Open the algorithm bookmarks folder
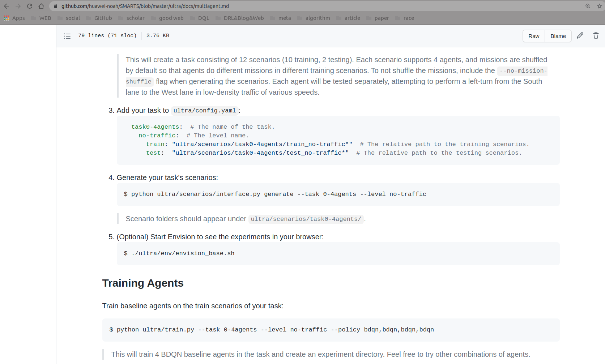This screenshot has height=364, width=605. click(318, 18)
